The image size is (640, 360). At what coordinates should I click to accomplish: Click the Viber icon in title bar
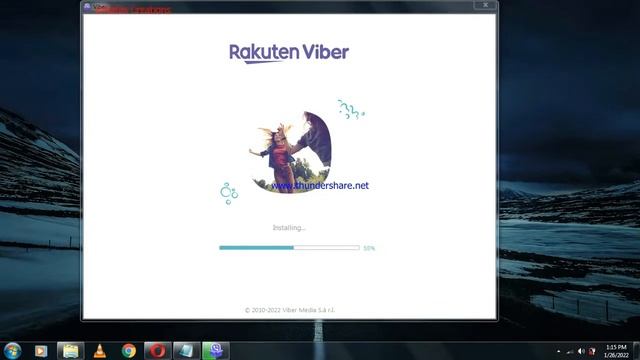87,6
